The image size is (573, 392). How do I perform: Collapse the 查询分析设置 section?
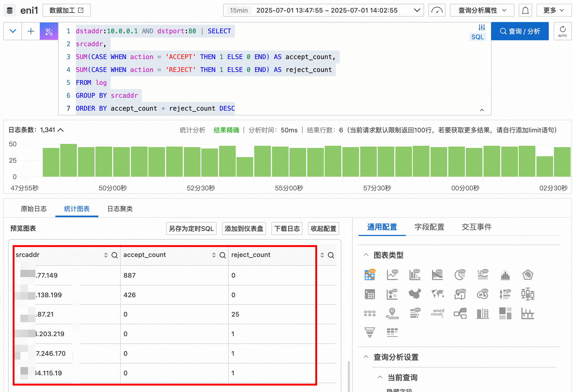[366, 357]
